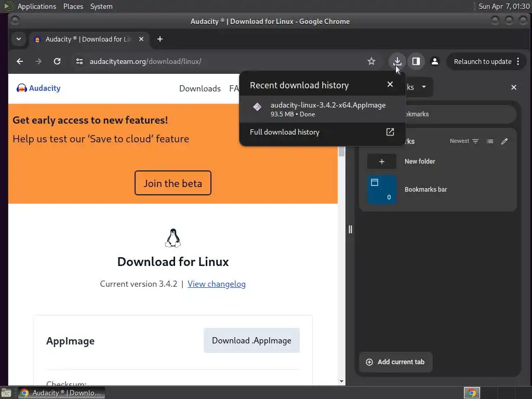The image size is (532, 399).
Task: Click the Bookmarks bar folder thumbnail
Action: [382, 190]
